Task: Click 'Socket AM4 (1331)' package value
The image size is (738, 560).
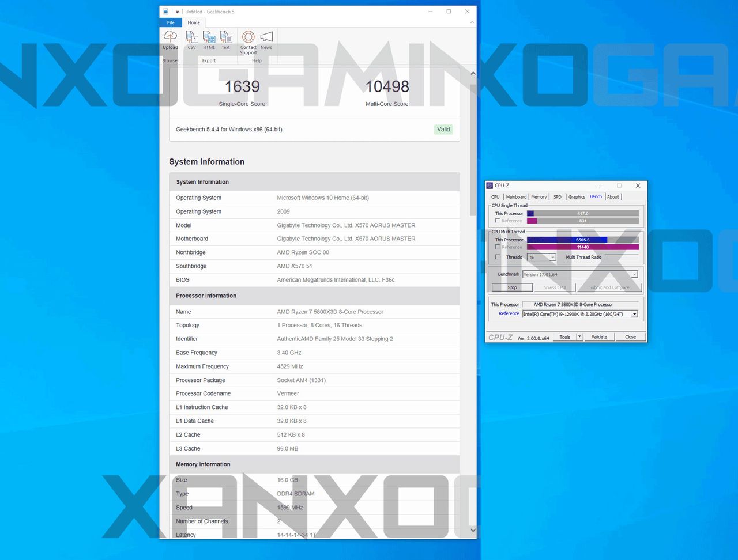Action: click(302, 380)
